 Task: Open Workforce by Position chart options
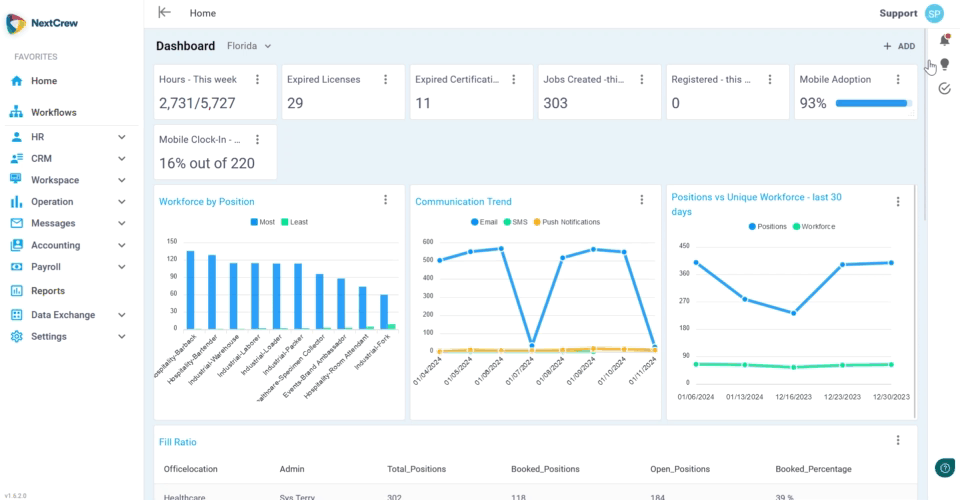386,200
